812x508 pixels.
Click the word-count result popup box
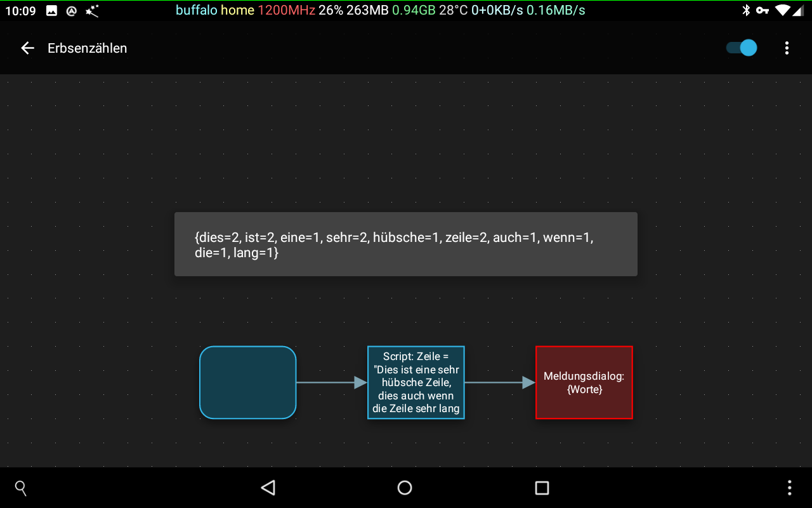[x=405, y=244]
